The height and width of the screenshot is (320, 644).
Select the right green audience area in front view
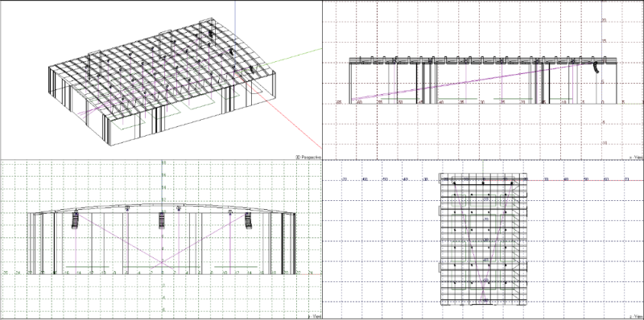(236, 267)
